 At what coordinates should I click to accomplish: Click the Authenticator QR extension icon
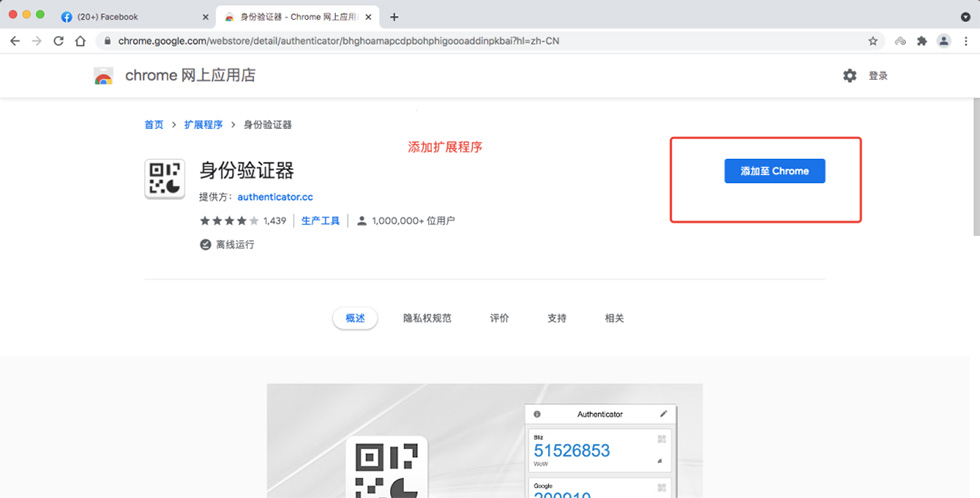[x=165, y=179]
